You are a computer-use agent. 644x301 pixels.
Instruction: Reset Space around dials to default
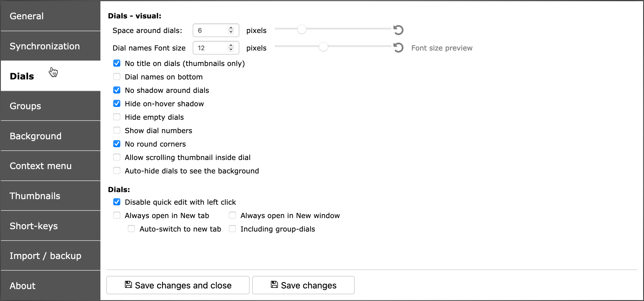tap(398, 30)
